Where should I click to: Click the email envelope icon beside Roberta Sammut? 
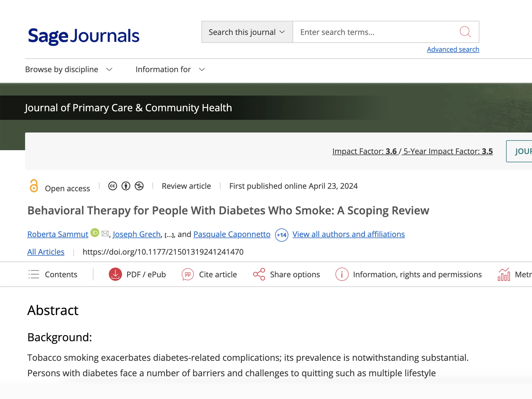tap(105, 234)
